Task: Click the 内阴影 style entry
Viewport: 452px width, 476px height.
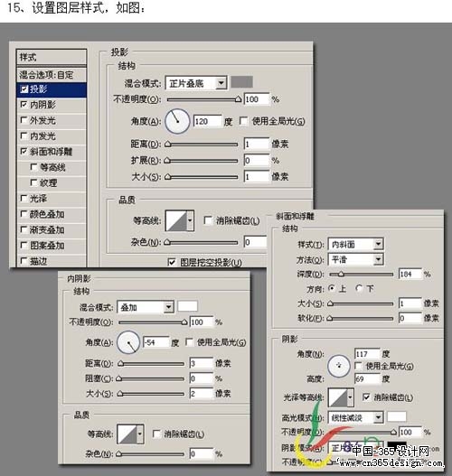Action: tap(52, 105)
